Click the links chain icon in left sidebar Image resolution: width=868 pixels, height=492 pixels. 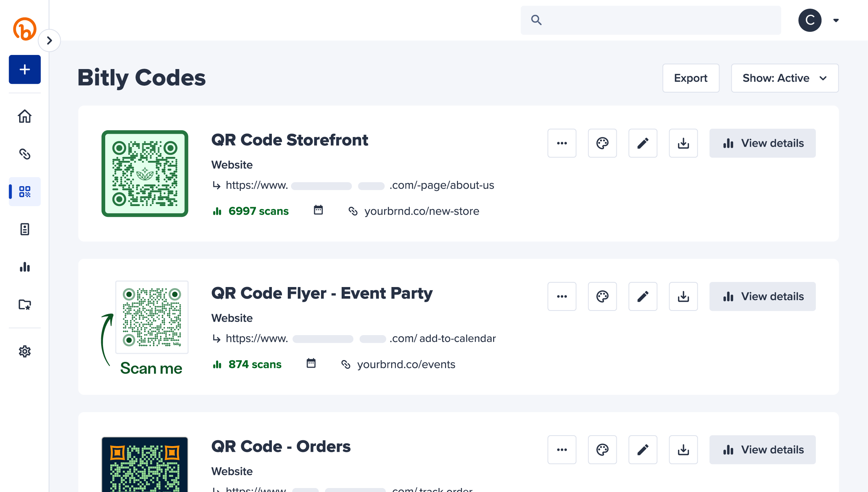24,153
